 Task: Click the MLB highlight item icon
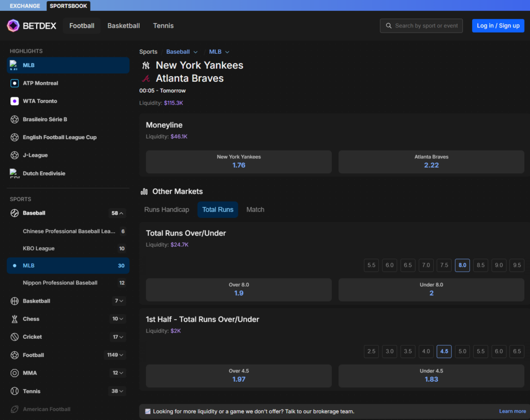point(14,65)
